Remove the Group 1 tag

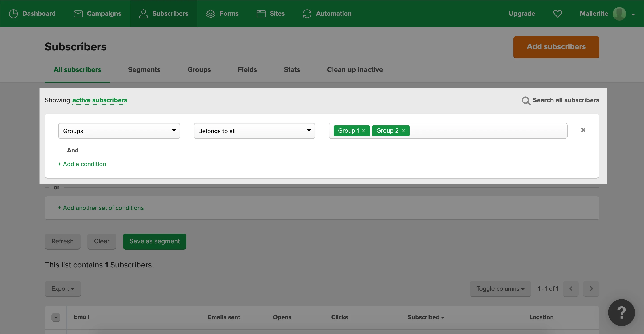[364, 131]
